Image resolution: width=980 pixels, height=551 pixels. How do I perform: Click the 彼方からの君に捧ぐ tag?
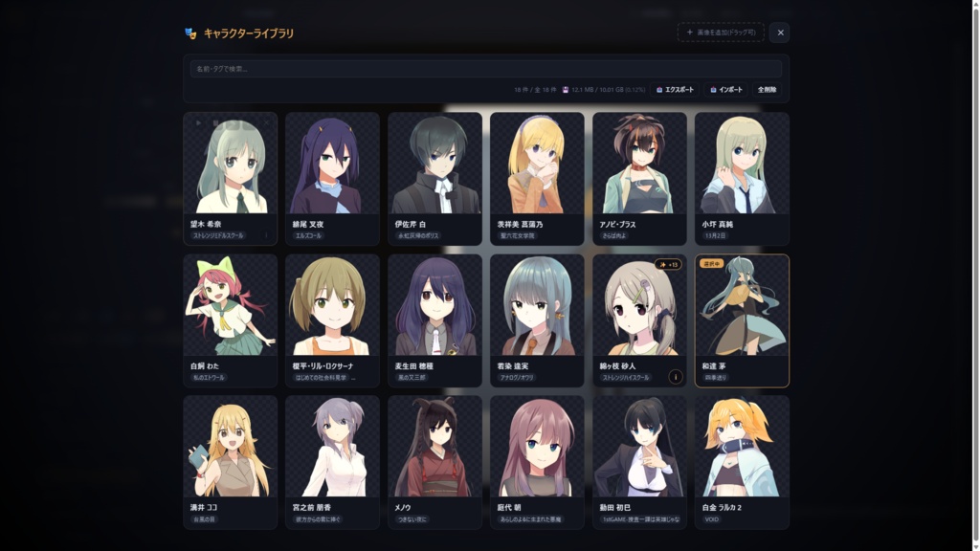click(318, 519)
